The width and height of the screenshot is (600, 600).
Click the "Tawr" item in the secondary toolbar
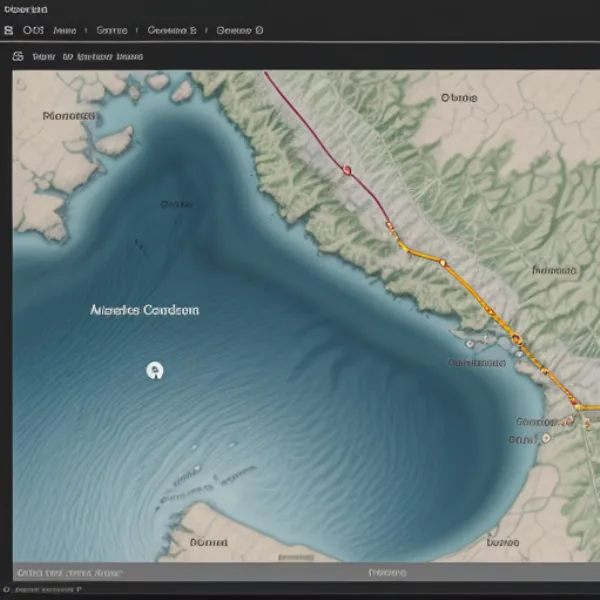43,57
